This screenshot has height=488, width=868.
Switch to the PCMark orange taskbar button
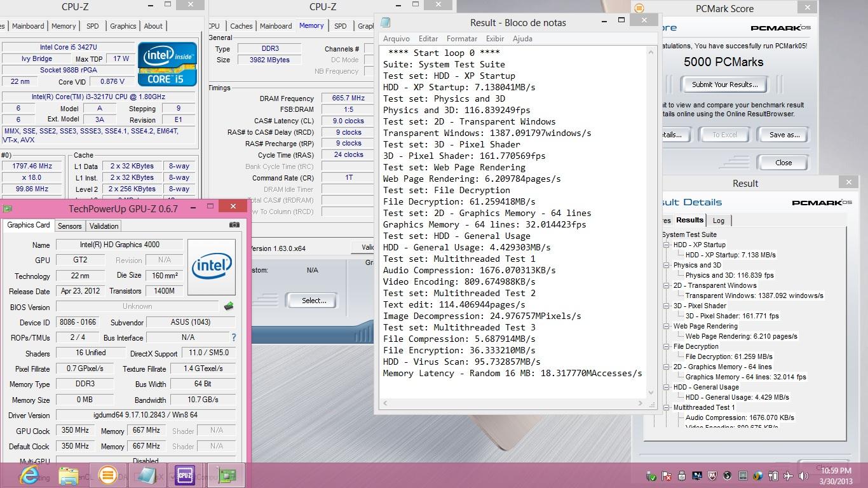tap(107, 475)
